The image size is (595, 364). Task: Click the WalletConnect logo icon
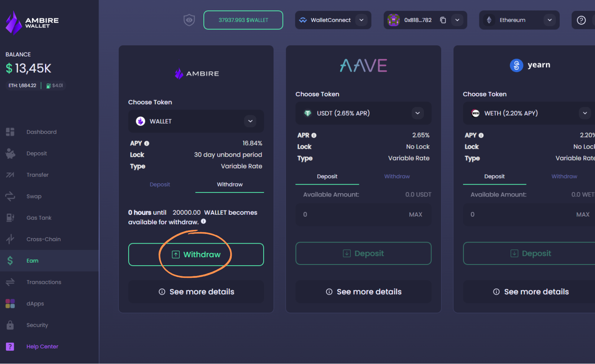pyautogui.click(x=303, y=20)
